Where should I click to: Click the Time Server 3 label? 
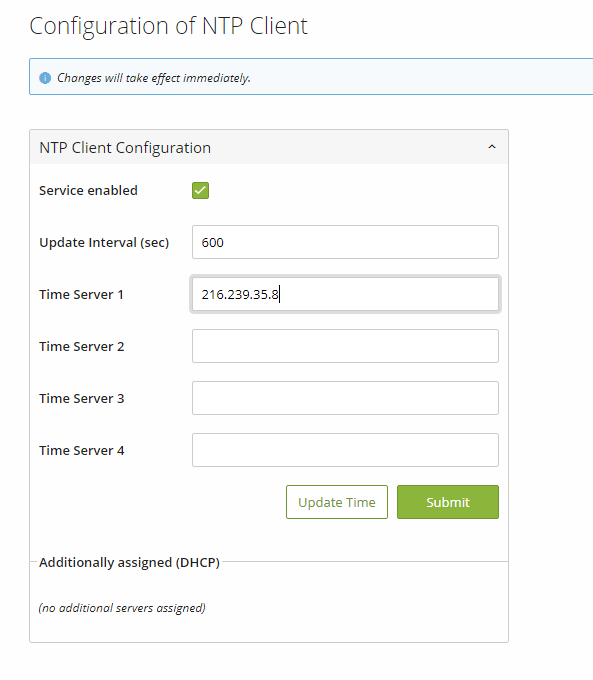(82, 399)
